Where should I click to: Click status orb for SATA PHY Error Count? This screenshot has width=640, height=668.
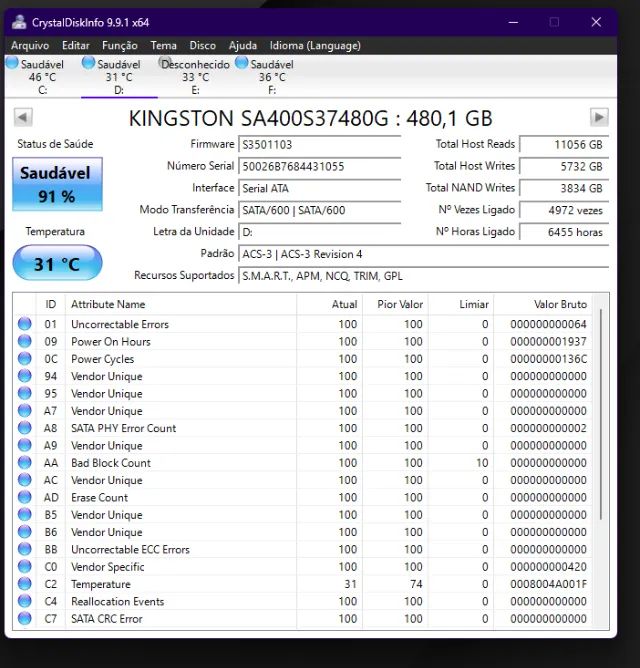tap(25, 428)
